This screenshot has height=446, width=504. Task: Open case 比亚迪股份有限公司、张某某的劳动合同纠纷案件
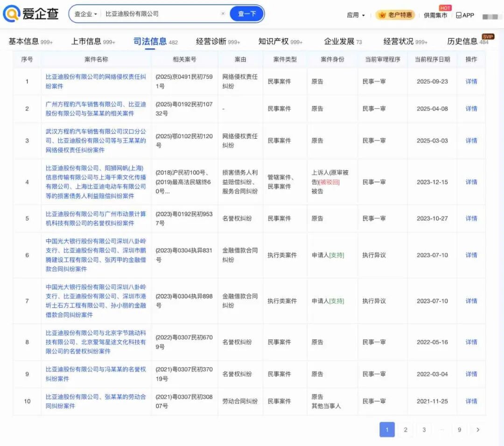(x=96, y=401)
